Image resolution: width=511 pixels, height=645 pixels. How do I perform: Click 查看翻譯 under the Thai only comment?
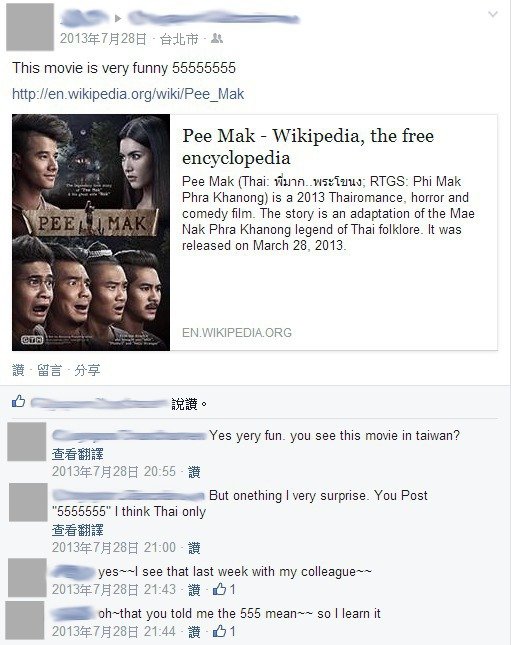point(78,530)
